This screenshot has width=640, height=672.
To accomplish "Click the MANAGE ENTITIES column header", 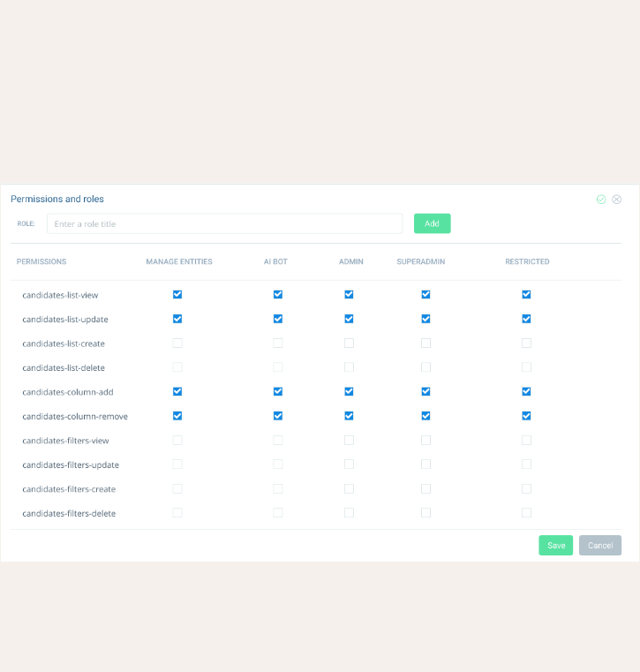I will click(x=179, y=261).
